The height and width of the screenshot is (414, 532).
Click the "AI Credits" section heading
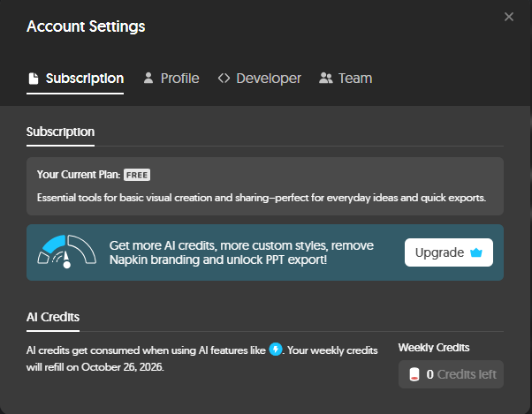(x=53, y=317)
